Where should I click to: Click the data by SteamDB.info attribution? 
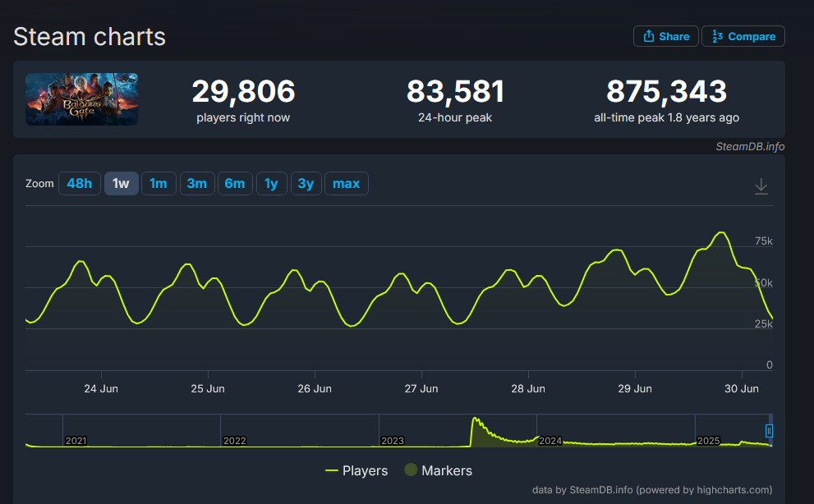652,490
